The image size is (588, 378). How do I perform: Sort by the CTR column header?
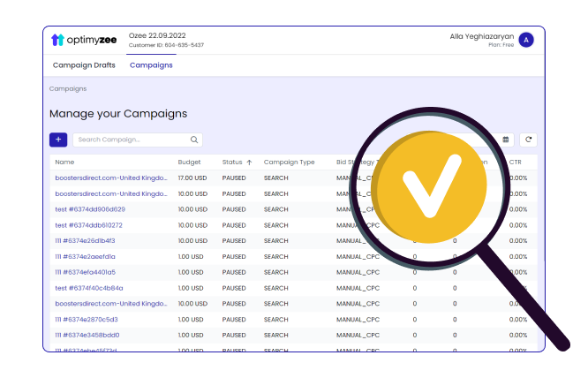516,163
